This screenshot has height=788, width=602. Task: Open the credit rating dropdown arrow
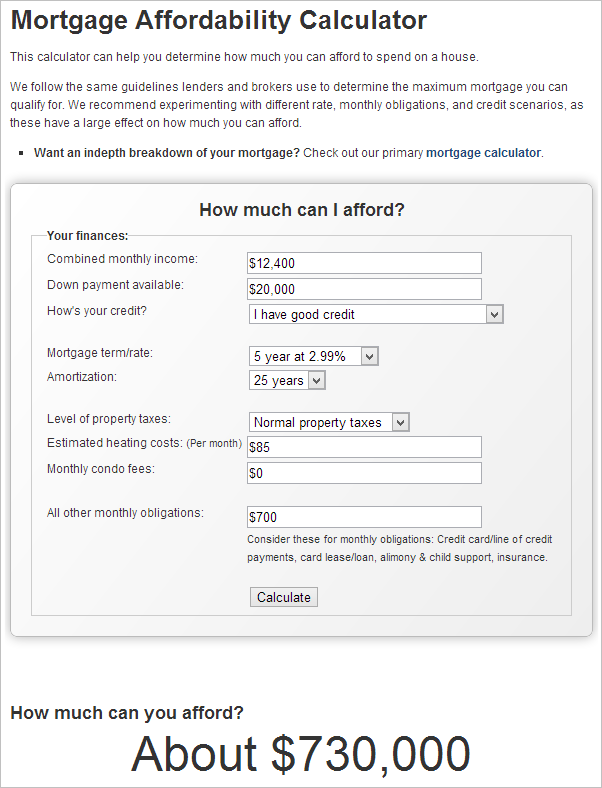pyautogui.click(x=494, y=315)
